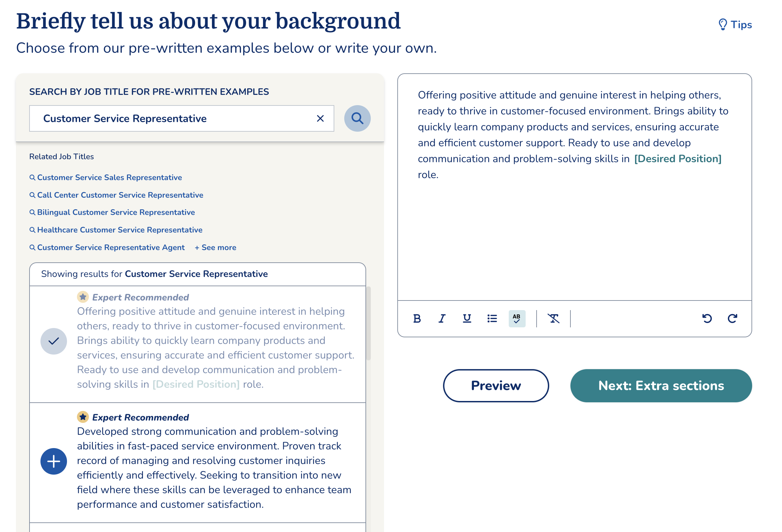The height and width of the screenshot is (532, 782).
Task: Click the clear input X button
Action: point(321,118)
